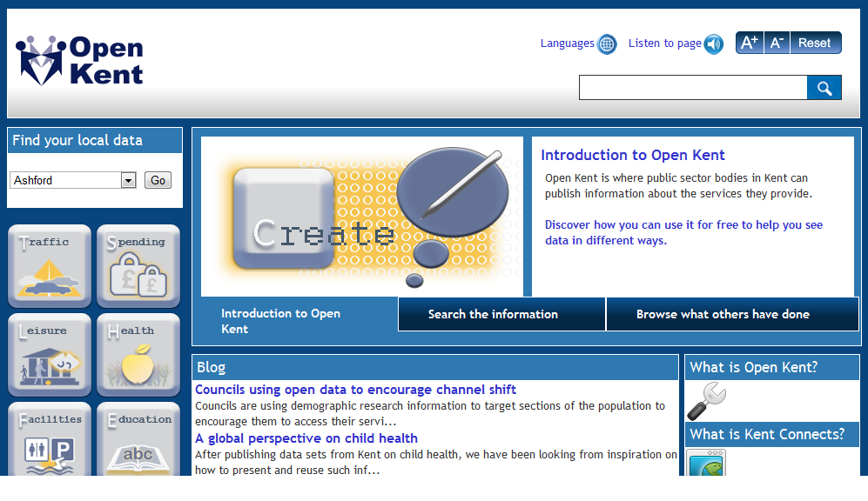Click the What is Kent Connects? heading
Image resolution: width=868 pixels, height=501 pixels.
[x=767, y=435]
